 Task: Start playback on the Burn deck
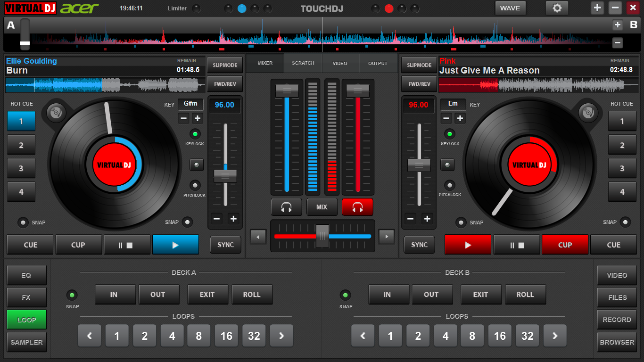click(x=175, y=245)
